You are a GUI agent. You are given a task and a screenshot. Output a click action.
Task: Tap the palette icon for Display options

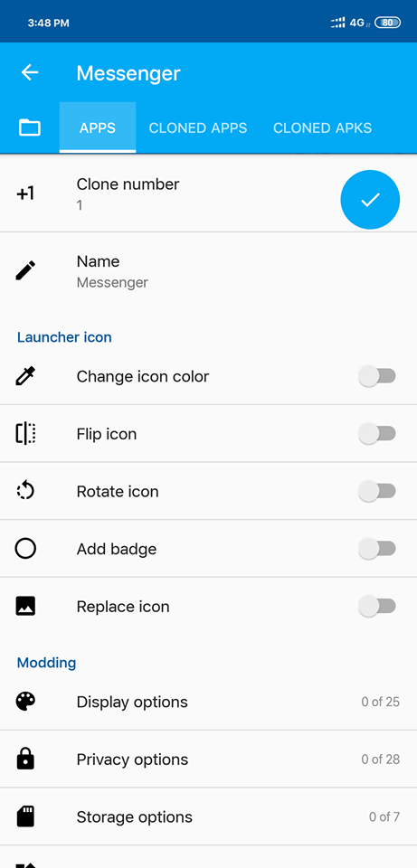click(x=25, y=702)
